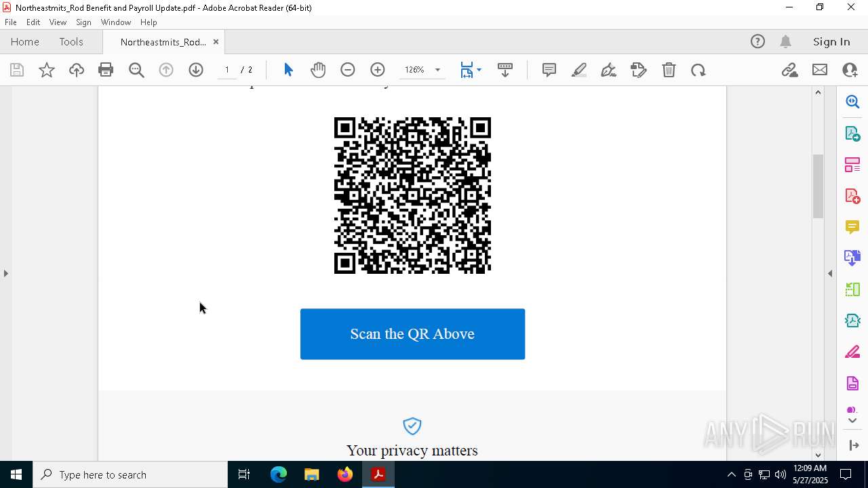Viewport: 868px width, 488px height.
Task: Select the Northeastmits_Rod document tab
Action: [x=163, y=42]
